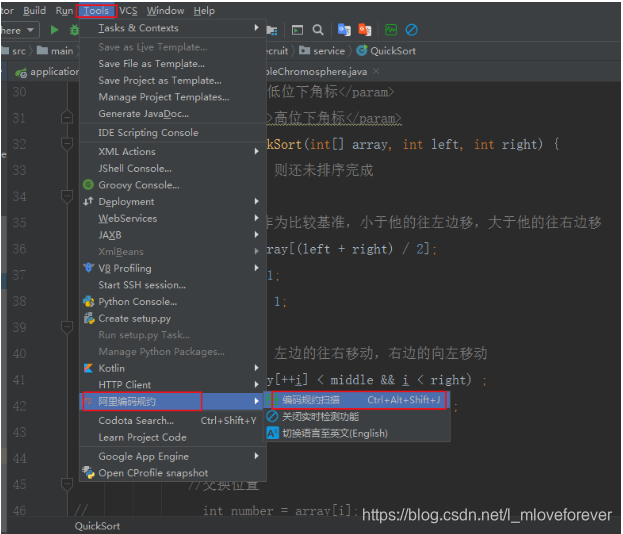Switch to DoubleChromosphere.java tab
Image resolution: width=623 pixels, height=534 pixels.
coord(316,72)
